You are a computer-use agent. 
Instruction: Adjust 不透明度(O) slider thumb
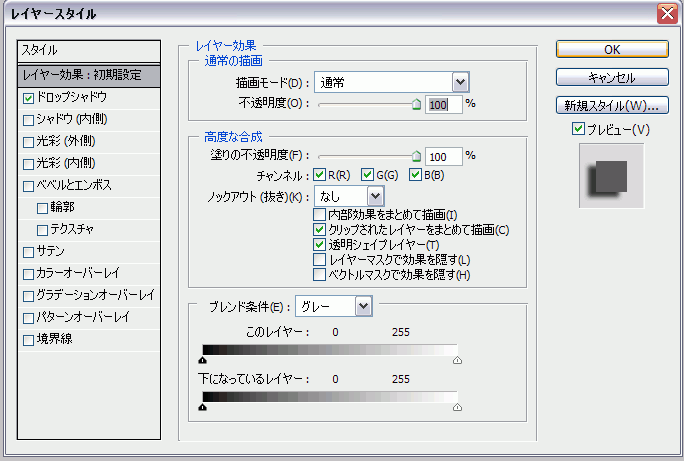coord(416,104)
